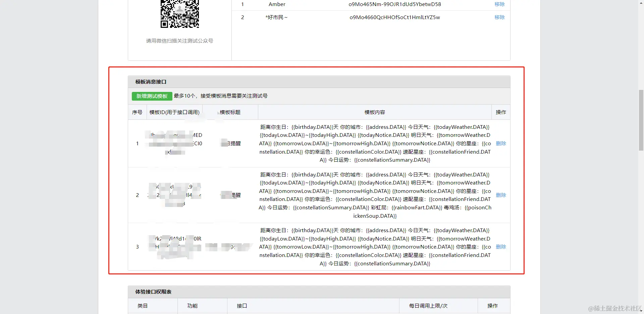
Task: Click the 新增测试模板 green button
Action: click(x=152, y=96)
